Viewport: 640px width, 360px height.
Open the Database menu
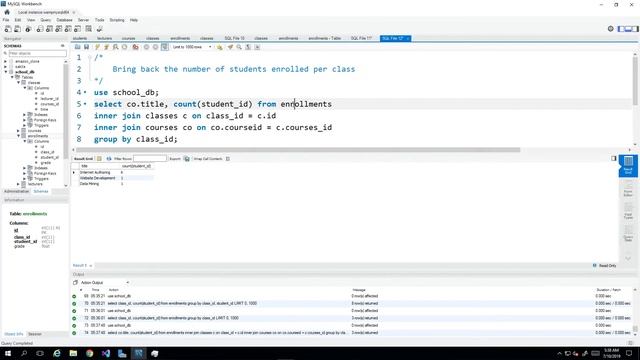pos(64,20)
